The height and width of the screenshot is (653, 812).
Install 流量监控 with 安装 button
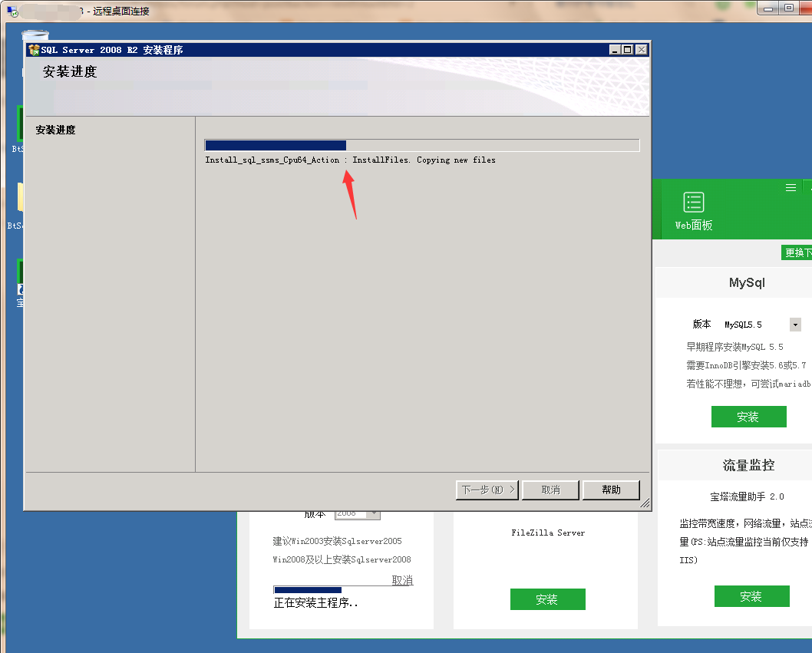[x=751, y=596]
